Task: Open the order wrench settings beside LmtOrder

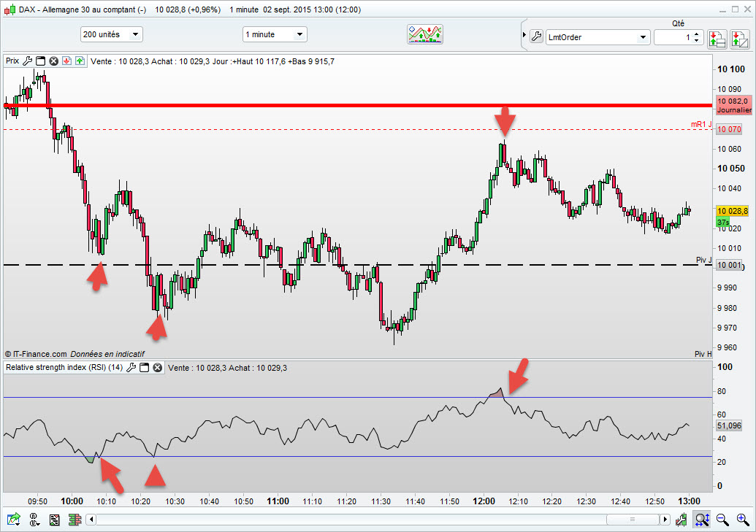Action: 536,36
